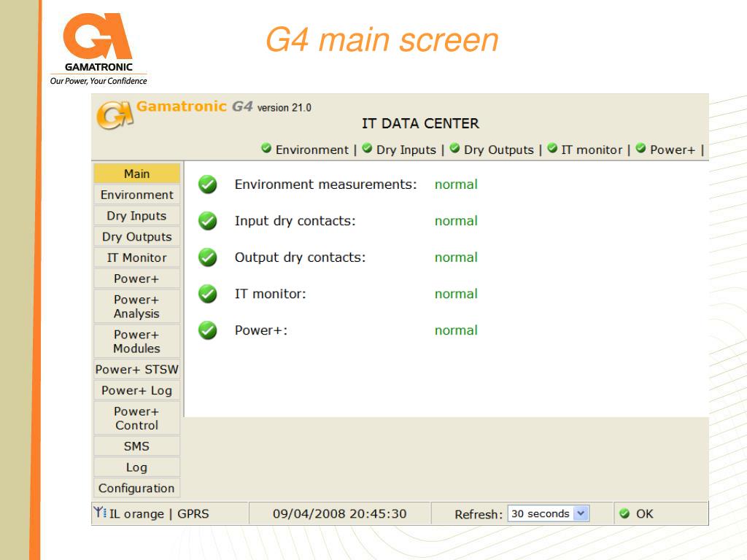Screen dimensions: 747x560
Task: Open the Configuration page
Action: coord(136,488)
